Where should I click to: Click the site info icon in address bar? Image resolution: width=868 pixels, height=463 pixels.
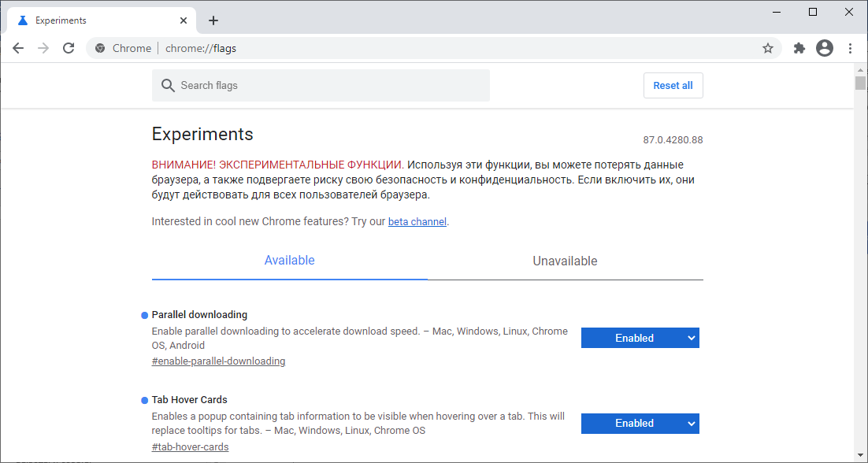click(x=100, y=48)
